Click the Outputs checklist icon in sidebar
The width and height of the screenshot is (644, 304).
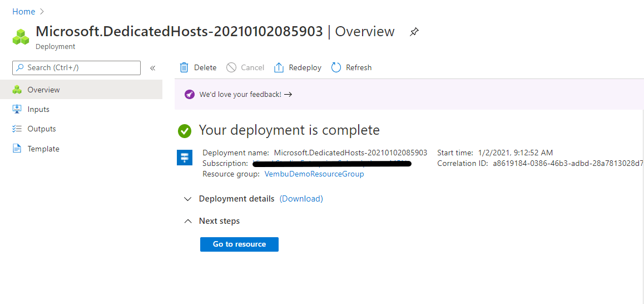(x=17, y=129)
